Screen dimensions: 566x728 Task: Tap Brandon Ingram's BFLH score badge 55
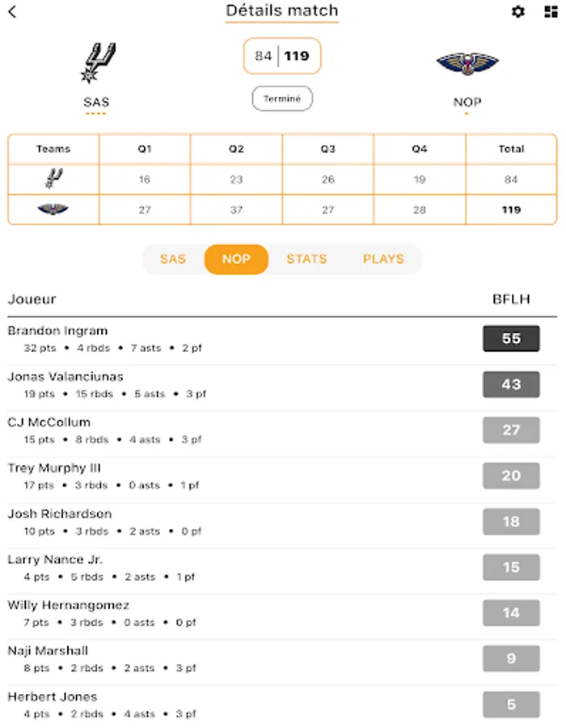[511, 339]
